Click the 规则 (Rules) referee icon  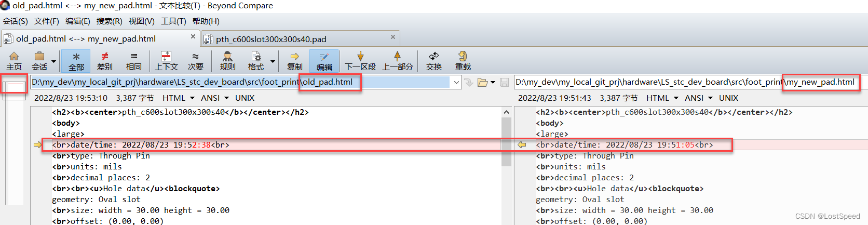(x=227, y=61)
